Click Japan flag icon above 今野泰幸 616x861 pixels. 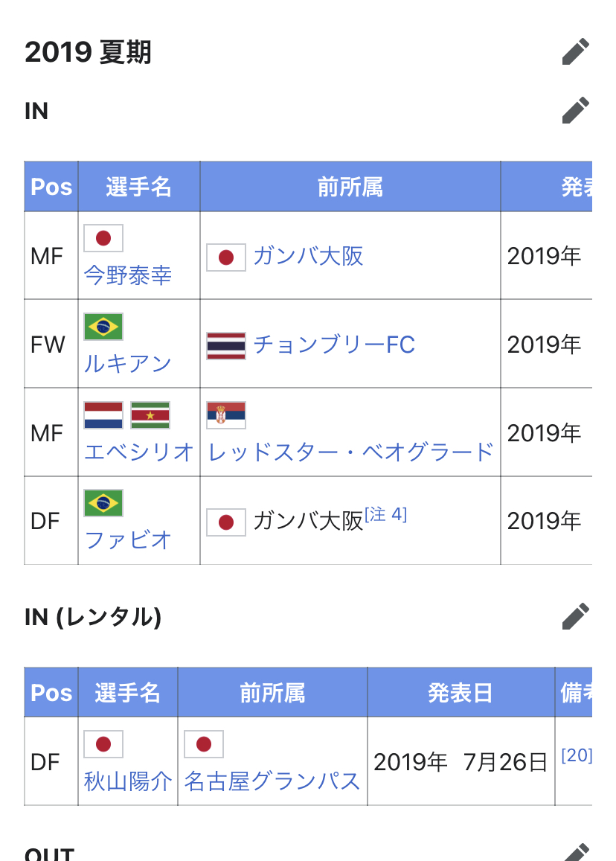point(103,238)
